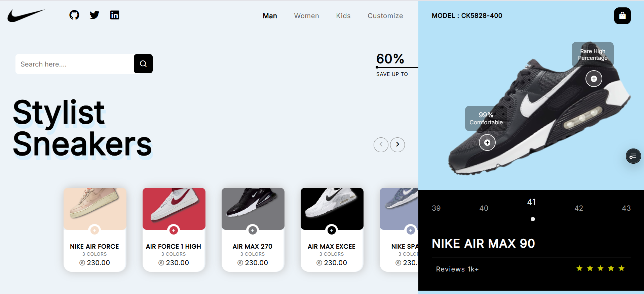Image resolution: width=644 pixels, height=294 pixels.
Task: Toggle the Rare High Percentage hotspot plus
Action: point(594,79)
